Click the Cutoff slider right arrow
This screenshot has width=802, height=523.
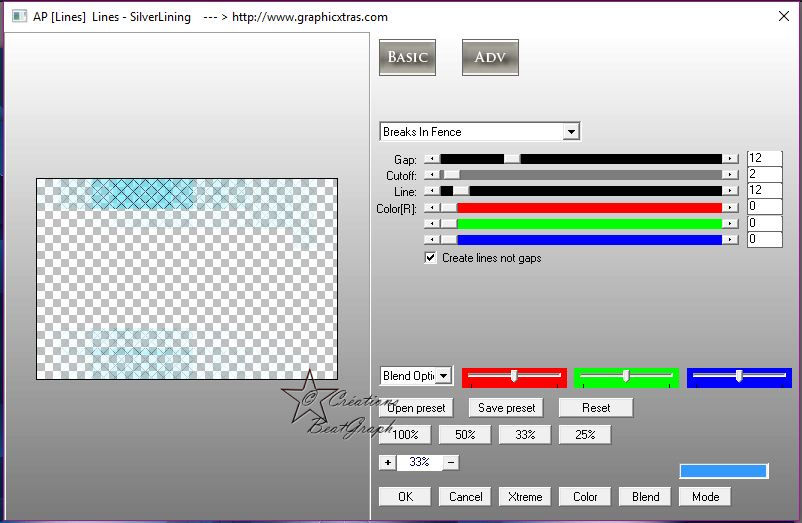pyautogui.click(x=730, y=175)
